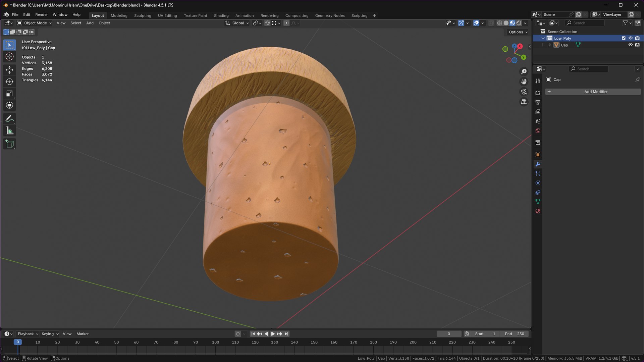Open Global transform orientation dropdown
644x362 pixels.
tap(237, 23)
